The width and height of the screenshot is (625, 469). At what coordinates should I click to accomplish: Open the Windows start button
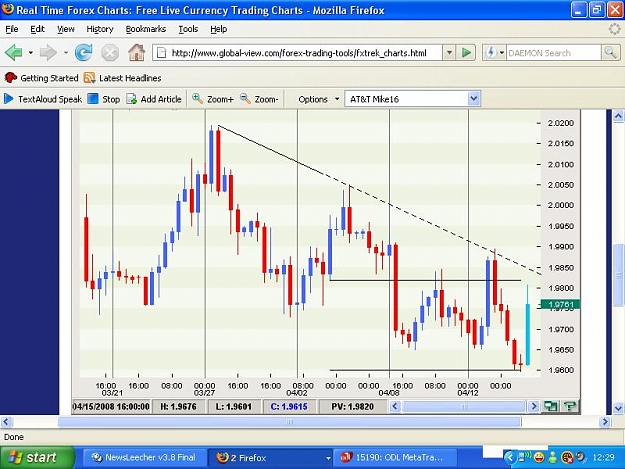point(37,457)
